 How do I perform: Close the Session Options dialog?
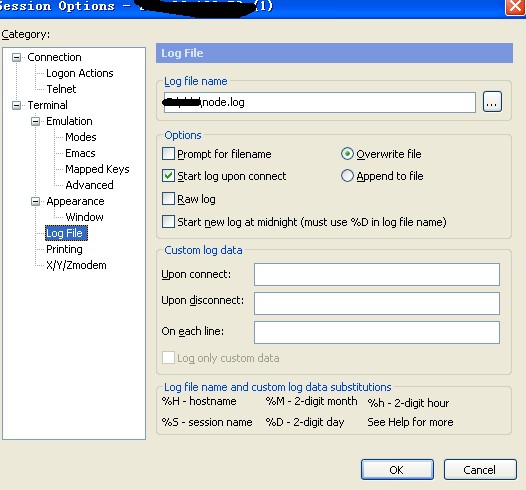coord(515,7)
